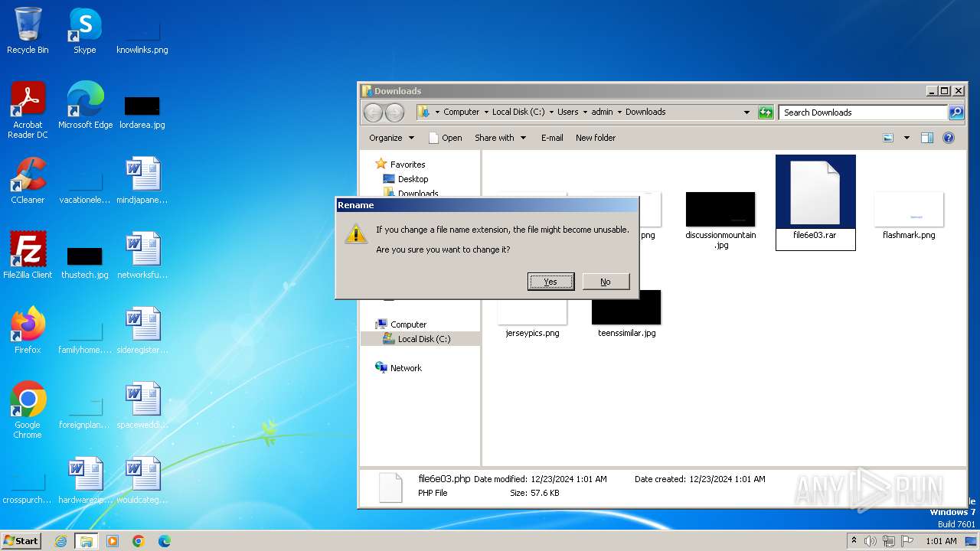Select the hardwarezip Word document icon
980x551 pixels.
pos(85,481)
